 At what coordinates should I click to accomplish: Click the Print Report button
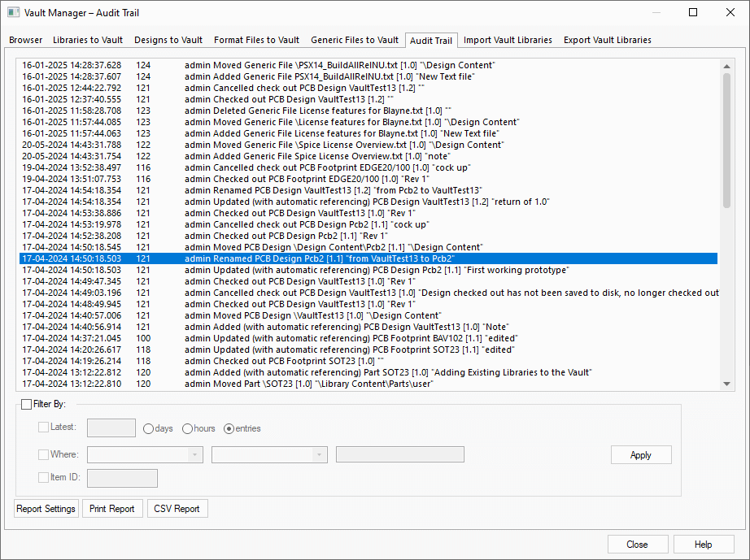[x=112, y=509]
